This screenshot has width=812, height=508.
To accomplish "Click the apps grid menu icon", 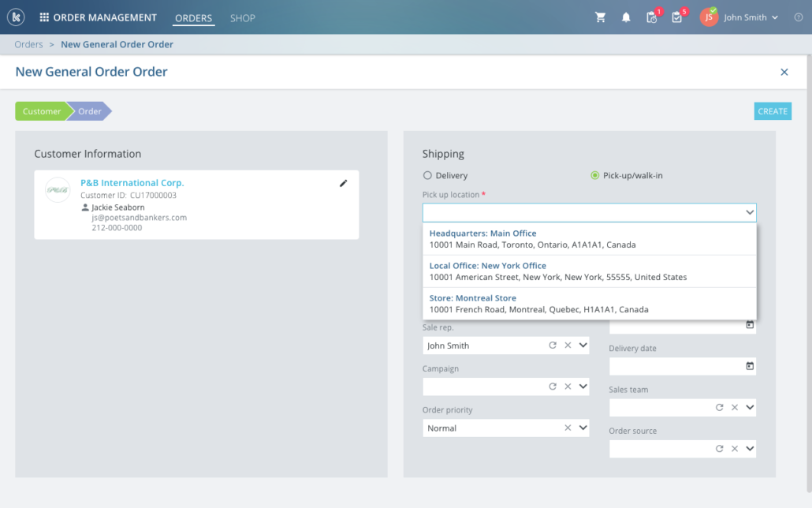I will 44,17.
